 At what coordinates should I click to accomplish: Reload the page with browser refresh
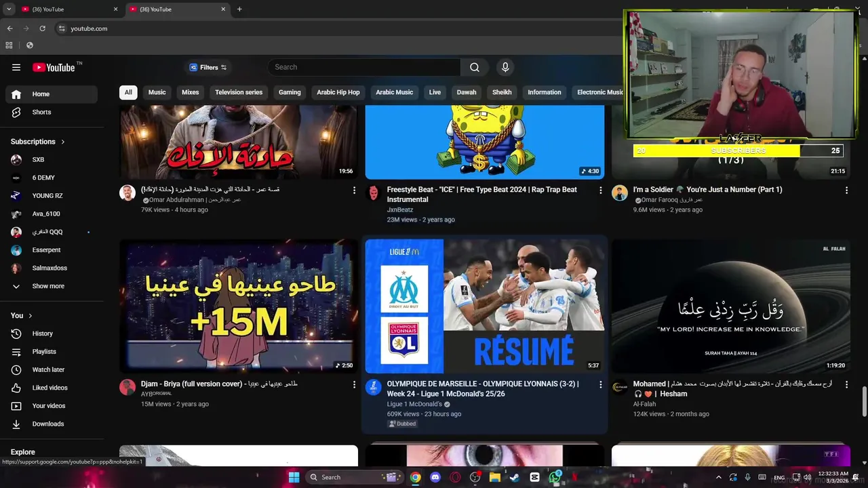(x=42, y=28)
